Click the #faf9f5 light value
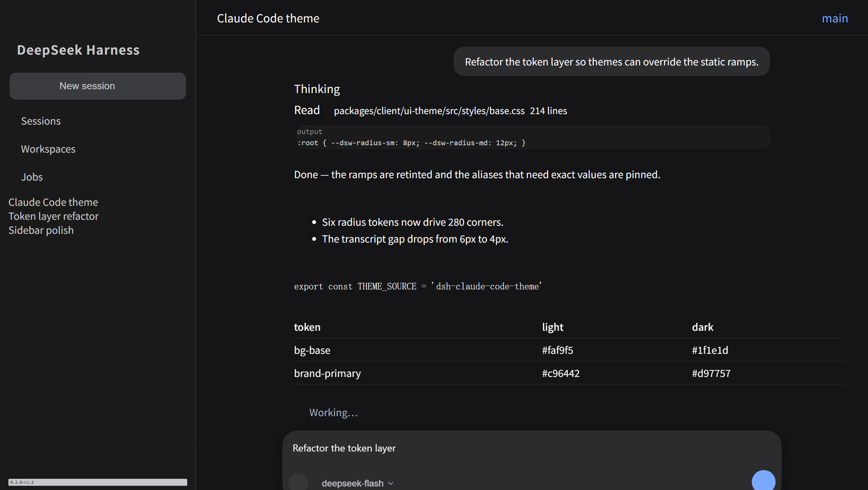This screenshot has height=490, width=868. 558,350
